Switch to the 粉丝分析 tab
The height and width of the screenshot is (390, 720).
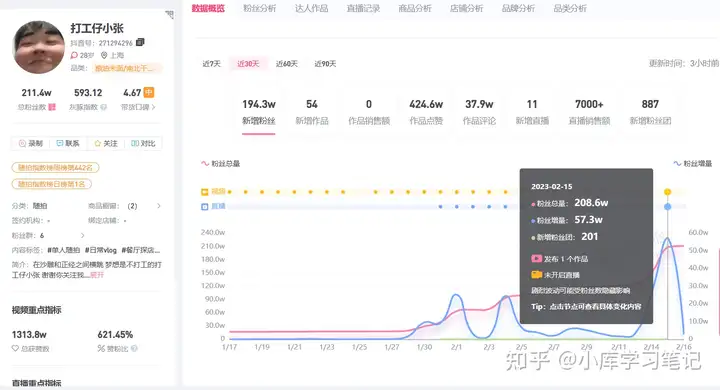click(259, 8)
